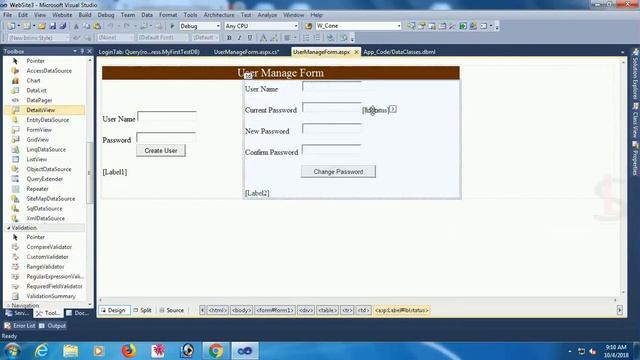This screenshot has width=640, height=360.
Task: Select RangeValidator in the Toolbox
Action: click(x=45, y=267)
